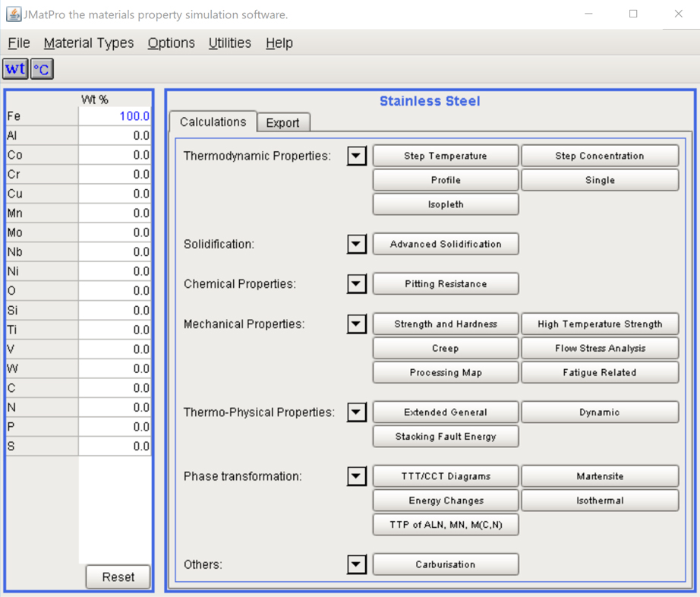Screen dimensions: 700x597
Task: Open the Isopleth calculation
Action: click(446, 204)
